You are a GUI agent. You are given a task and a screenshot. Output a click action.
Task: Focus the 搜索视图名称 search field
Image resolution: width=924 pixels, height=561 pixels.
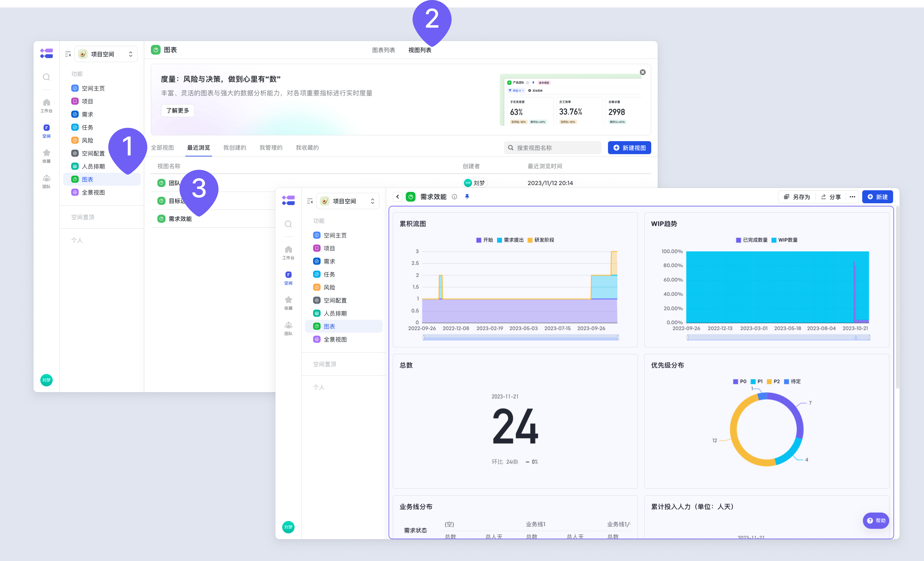pos(552,148)
